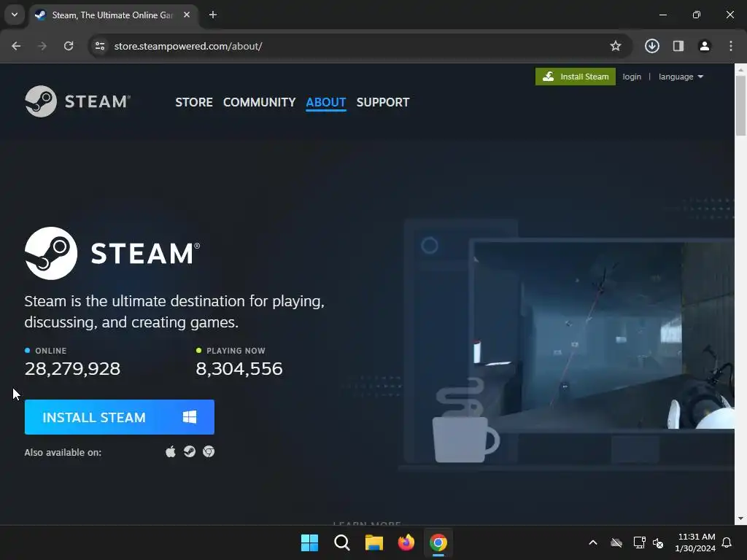Open the Chromebook download (Chrome icon)
This screenshot has height=560, width=747.
[209, 451]
